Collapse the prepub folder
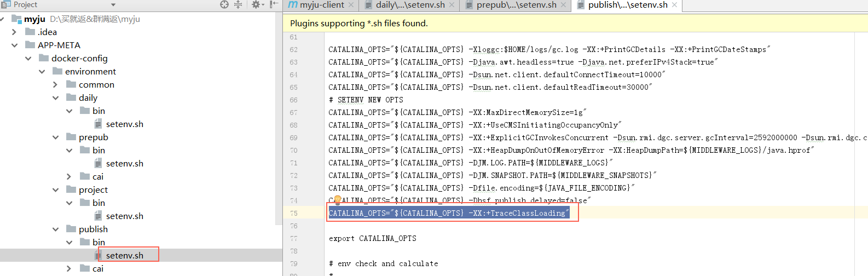Viewport: 868px width, 276px height. (x=55, y=137)
